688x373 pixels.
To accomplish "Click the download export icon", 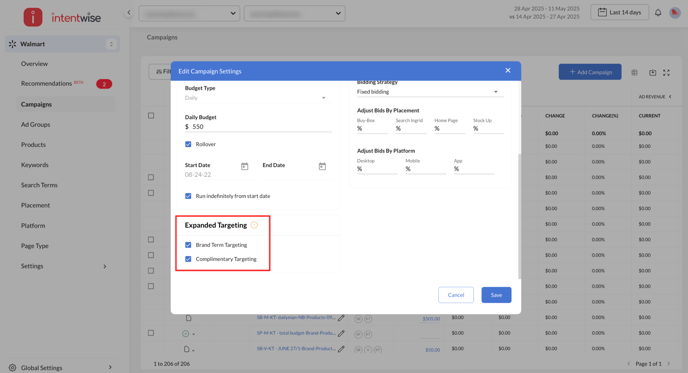I will 652,72.
